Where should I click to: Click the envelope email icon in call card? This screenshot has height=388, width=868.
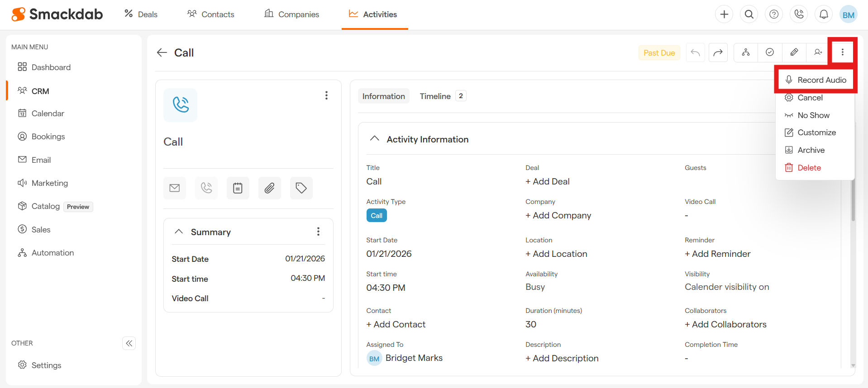(175, 188)
